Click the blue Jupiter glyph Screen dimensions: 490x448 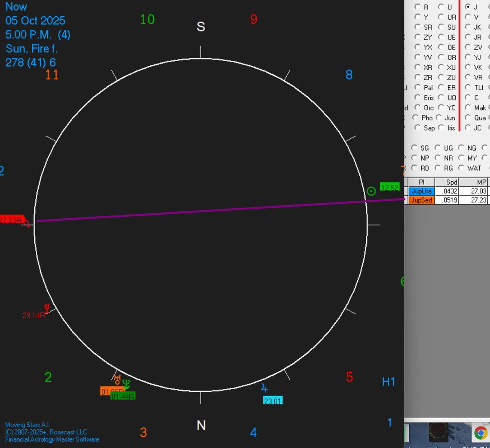coord(264,388)
